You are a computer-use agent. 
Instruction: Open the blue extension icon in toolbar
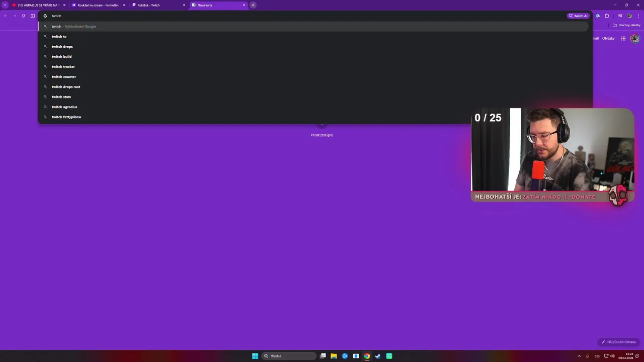(x=598, y=16)
